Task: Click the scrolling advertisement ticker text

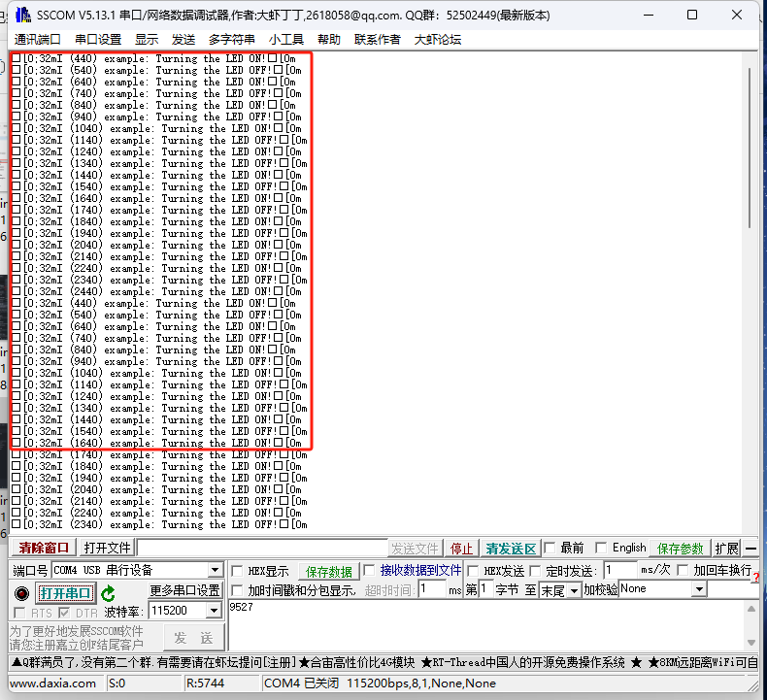Action: [383, 662]
